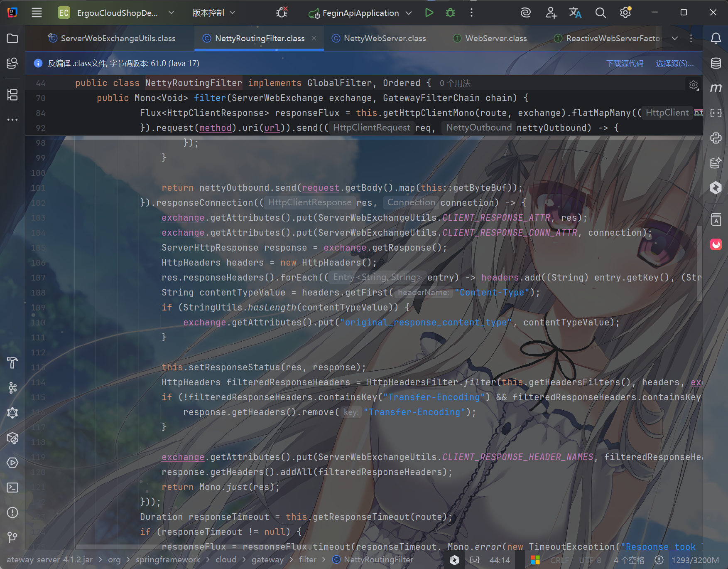Click the 4 个空格 indentation setting in the status bar
This screenshot has width=728, height=569.
click(x=629, y=560)
